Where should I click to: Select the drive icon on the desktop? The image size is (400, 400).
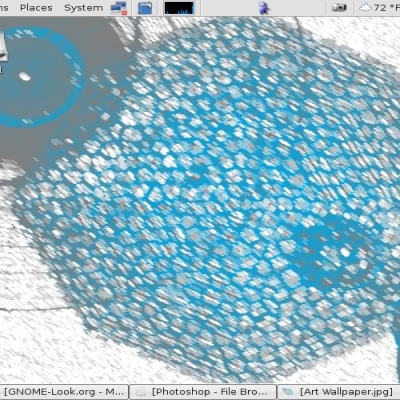tap(3, 47)
